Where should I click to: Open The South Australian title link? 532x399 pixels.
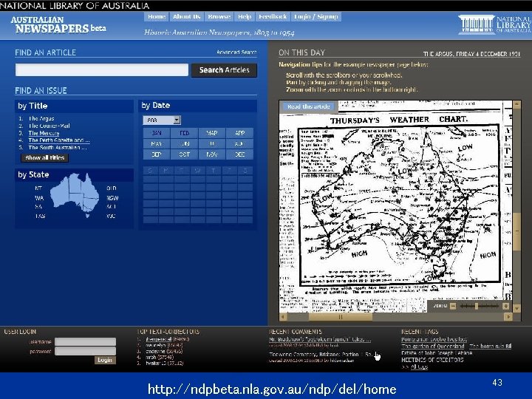click(58, 148)
